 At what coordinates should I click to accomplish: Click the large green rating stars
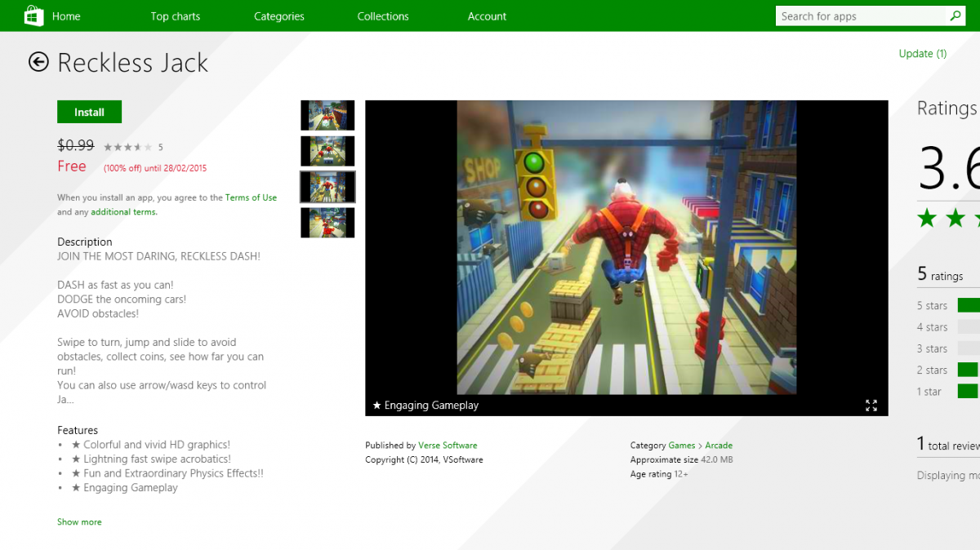tap(948, 218)
